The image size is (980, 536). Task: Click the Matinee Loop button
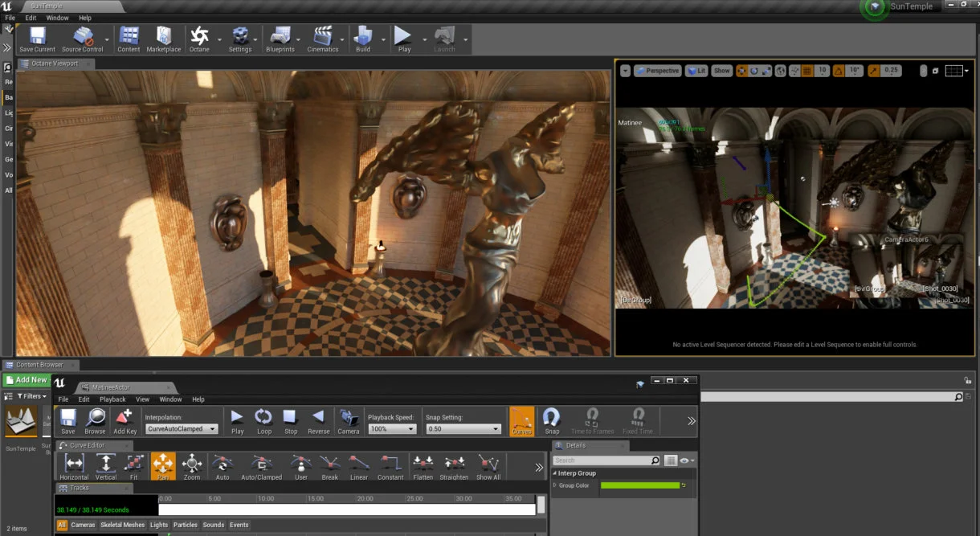(263, 421)
